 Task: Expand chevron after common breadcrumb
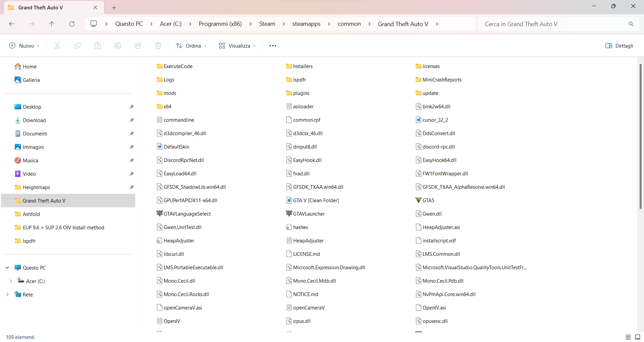(x=369, y=24)
